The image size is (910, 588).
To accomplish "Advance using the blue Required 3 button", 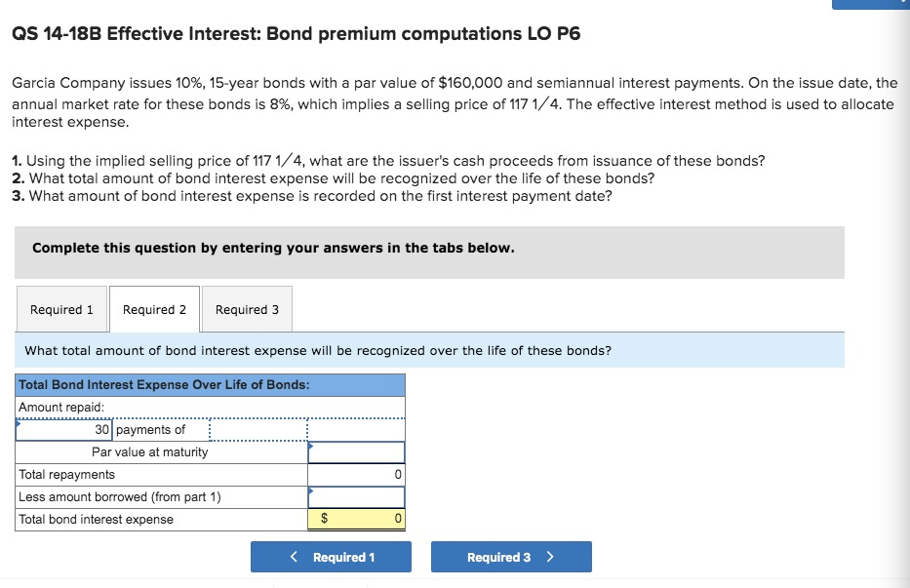I will click(x=510, y=557).
